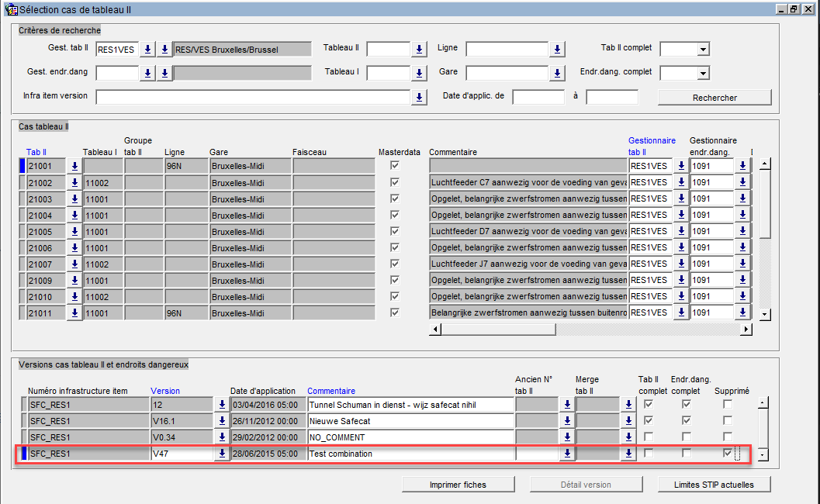
Task: Open lookup arrow for Tab II row 21001
Action: (x=74, y=166)
